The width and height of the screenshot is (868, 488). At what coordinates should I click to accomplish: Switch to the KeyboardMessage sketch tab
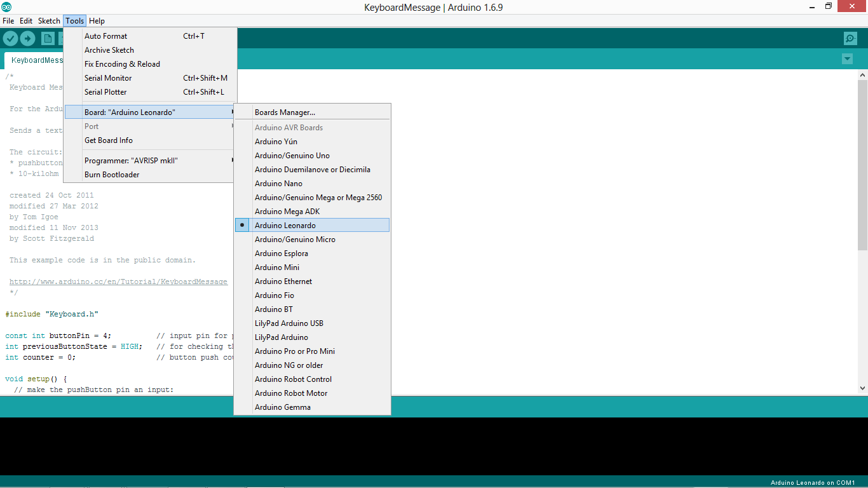(x=35, y=60)
